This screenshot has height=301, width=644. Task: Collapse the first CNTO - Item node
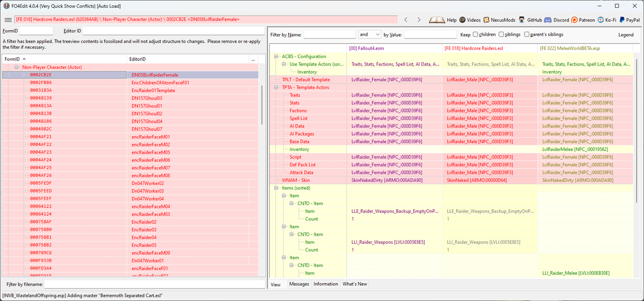pyautogui.click(x=291, y=203)
